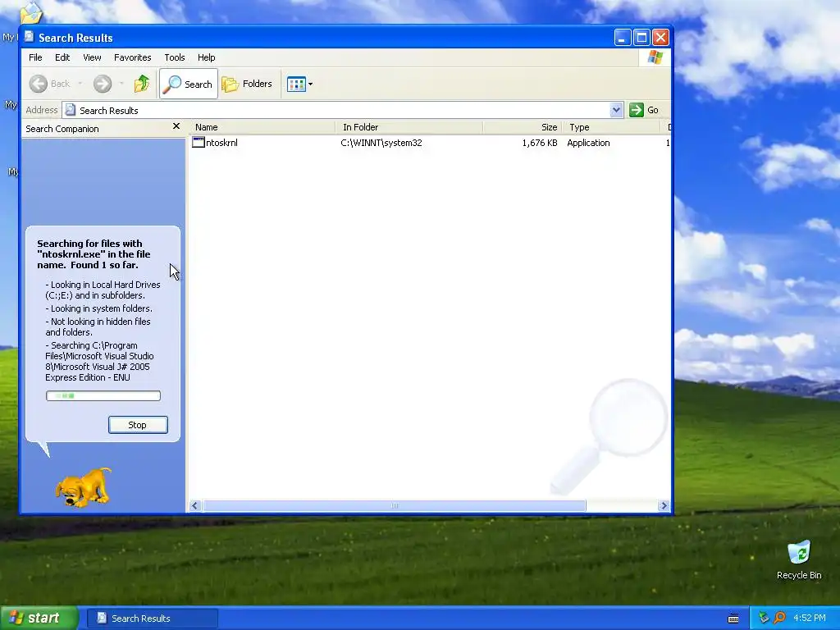Open the Tools menu
The width and height of the screenshot is (840, 630).
(x=174, y=57)
